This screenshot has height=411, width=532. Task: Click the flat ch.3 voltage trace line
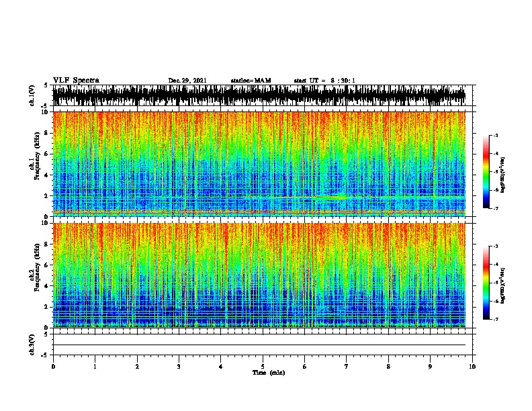tap(259, 345)
